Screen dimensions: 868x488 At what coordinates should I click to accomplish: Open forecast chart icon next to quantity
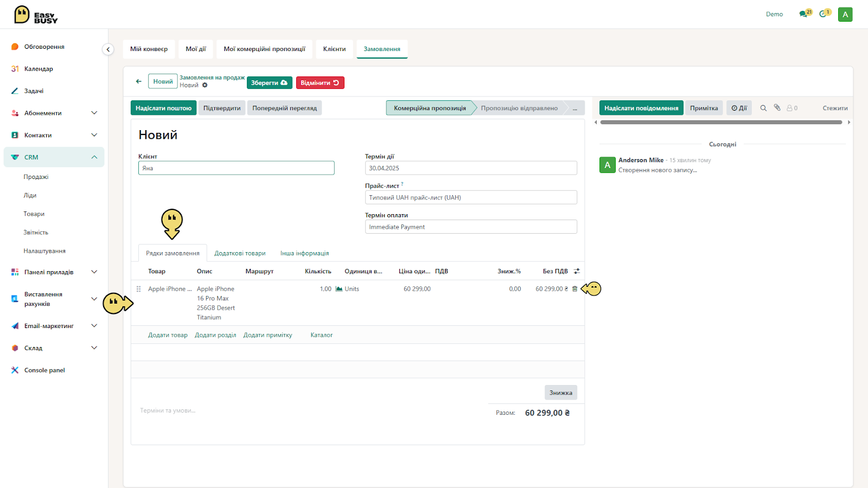pos(339,289)
